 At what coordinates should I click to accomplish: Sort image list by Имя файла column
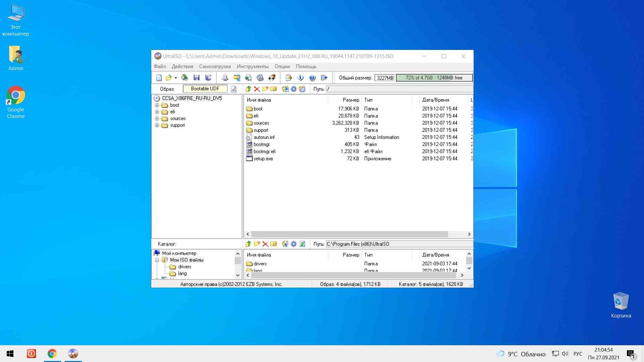(286, 100)
